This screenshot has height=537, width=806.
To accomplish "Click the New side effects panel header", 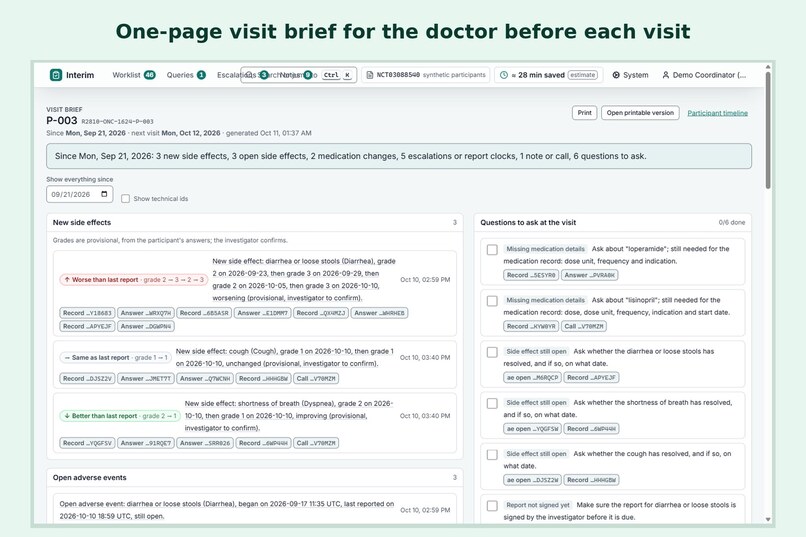I will tap(254, 223).
